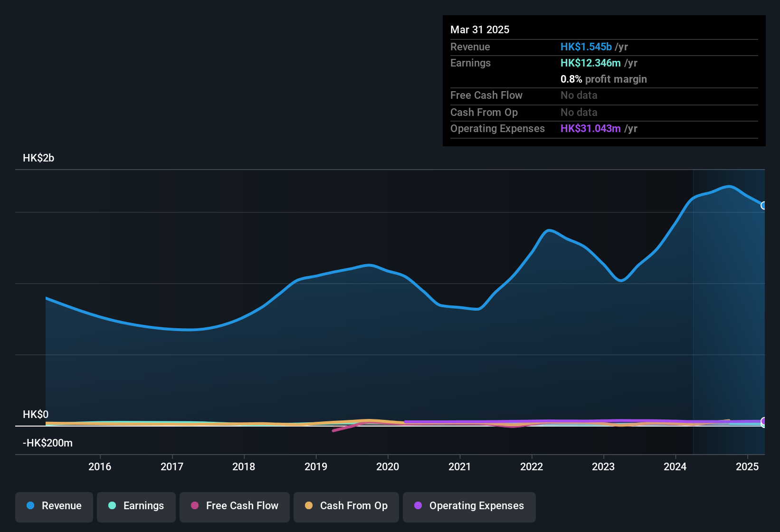Click the 2019 x-axis label
Screen dimensions: 780x532
point(316,466)
